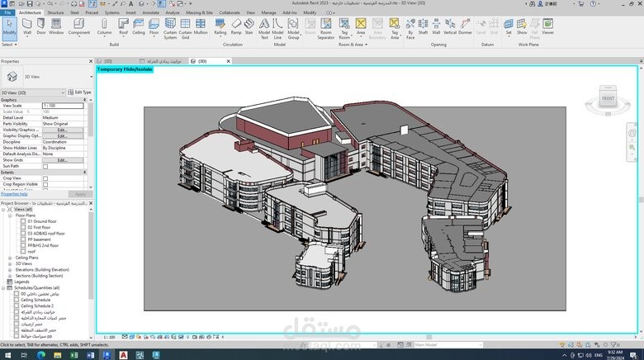Choose the Model Line tool
Image resolution: width=644 pixels, height=360 pixels.
(277, 29)
